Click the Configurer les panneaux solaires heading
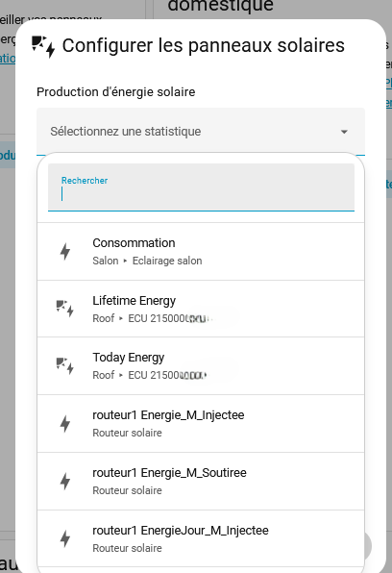Viewport: 392px width, 573px height. pyautogui.click(x=203, y=46)
